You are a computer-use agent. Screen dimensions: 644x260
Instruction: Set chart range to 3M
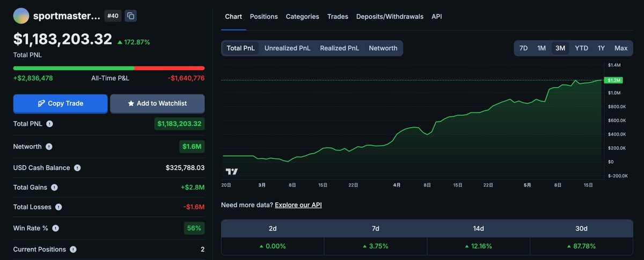click(560, 48)
